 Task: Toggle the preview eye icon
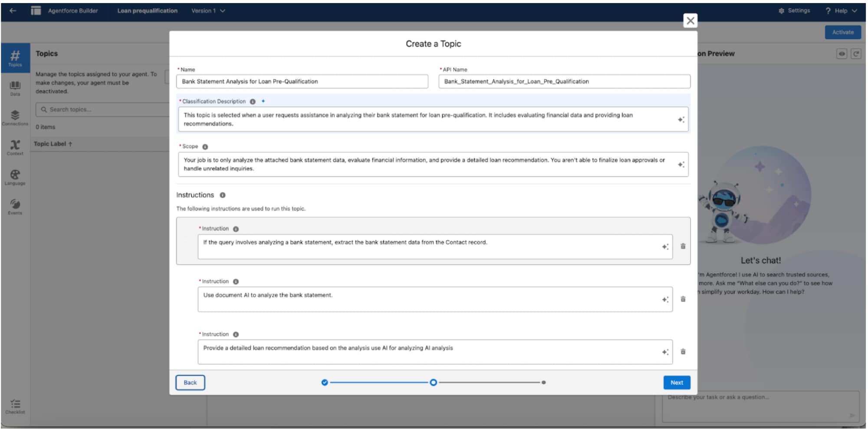pyautogui.click(x=842, y=54)
